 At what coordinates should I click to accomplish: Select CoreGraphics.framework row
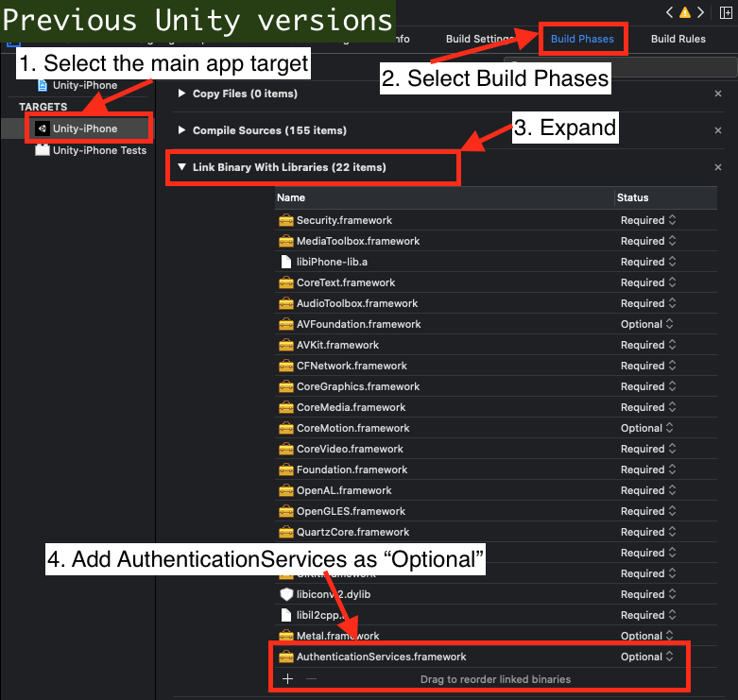click(x=496, y=386)
